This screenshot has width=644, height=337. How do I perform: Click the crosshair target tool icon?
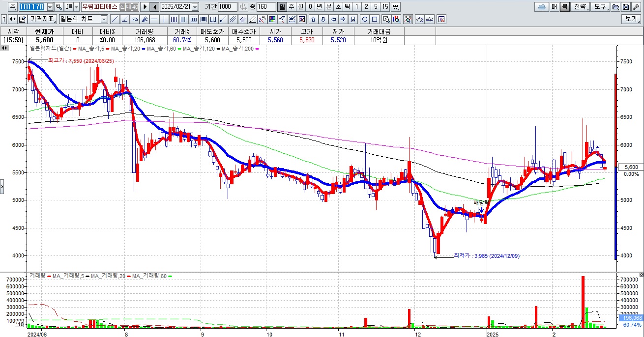[x=408, y=19]
